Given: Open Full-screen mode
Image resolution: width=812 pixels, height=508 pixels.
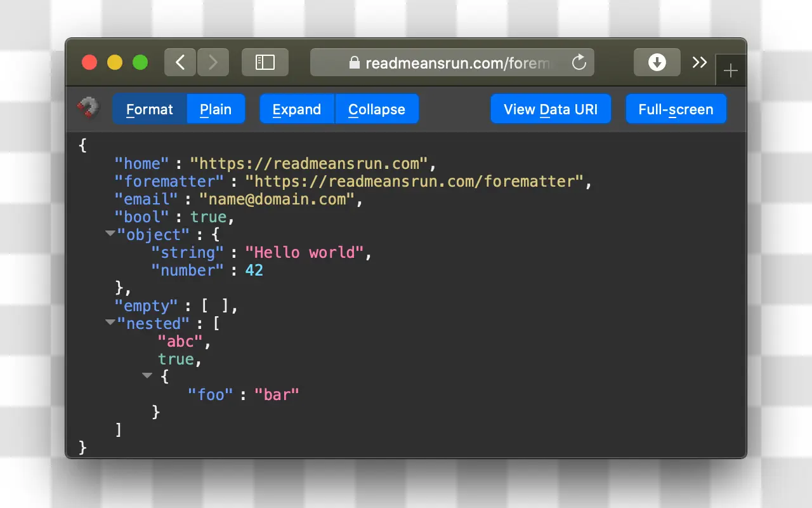Looking at the screenshot, I should (x=676, y=109).
